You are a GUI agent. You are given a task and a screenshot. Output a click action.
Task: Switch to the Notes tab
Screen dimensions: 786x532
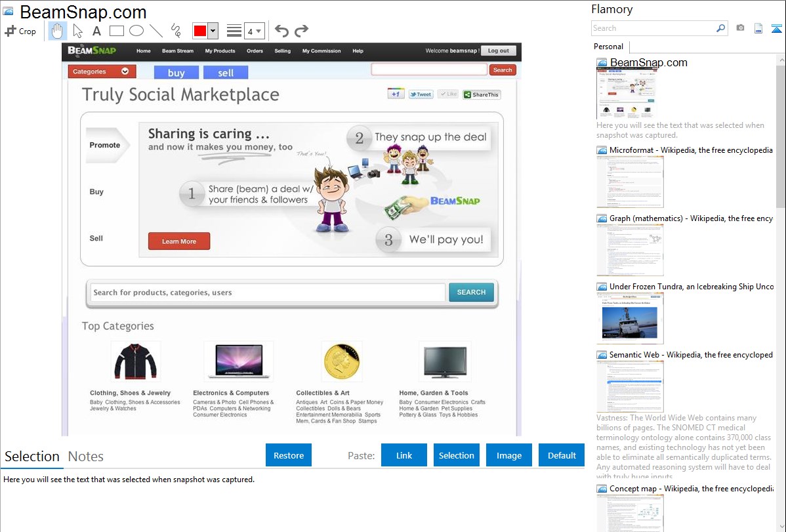86,457
